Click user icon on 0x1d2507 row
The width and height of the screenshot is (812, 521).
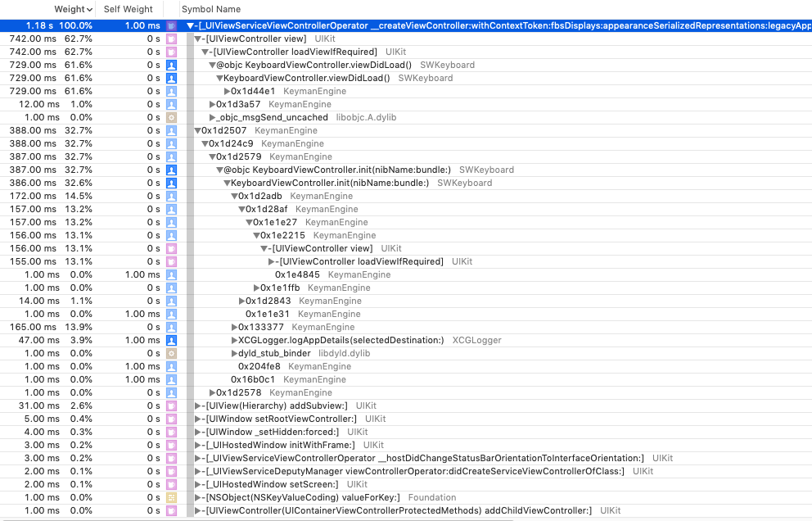171,130
